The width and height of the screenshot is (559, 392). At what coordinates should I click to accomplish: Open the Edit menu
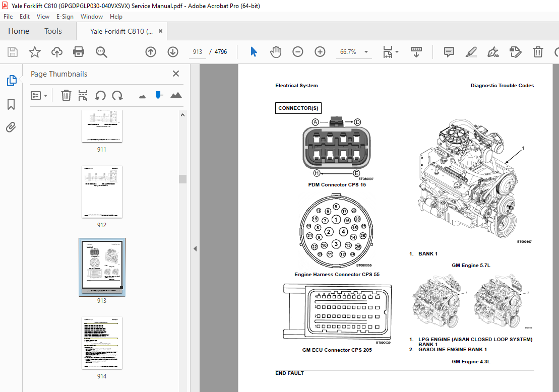[25, 17]
